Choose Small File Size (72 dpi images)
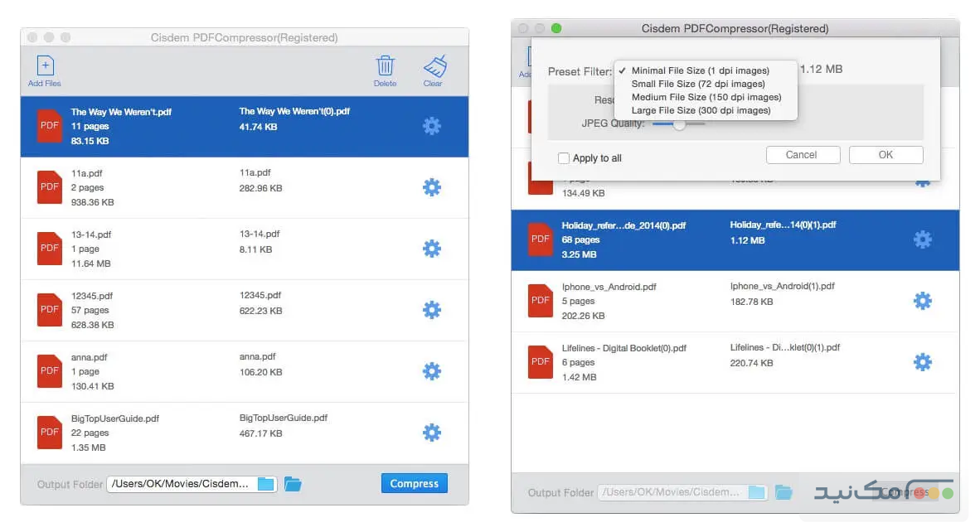 (698, 84)
